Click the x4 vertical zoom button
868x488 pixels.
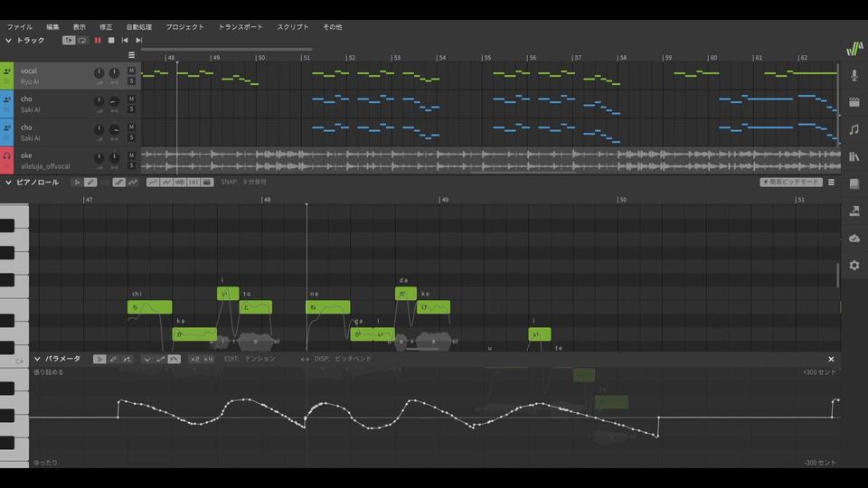click(208, 359)
